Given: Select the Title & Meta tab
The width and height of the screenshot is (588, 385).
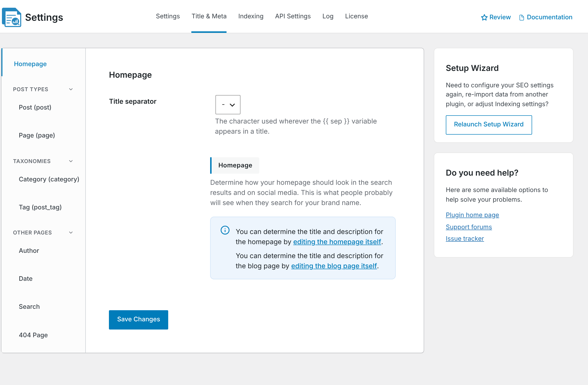Looking at the screenshot, I should [209, 16].
